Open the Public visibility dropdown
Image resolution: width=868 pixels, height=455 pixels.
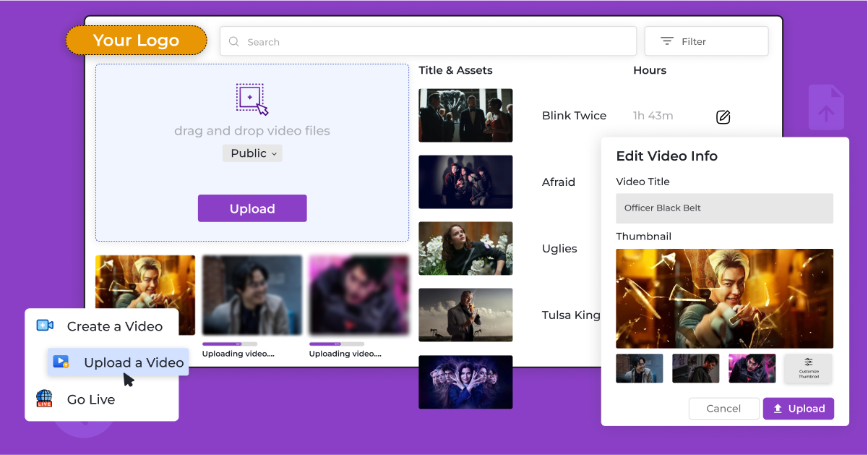click(x=252, y=153)
